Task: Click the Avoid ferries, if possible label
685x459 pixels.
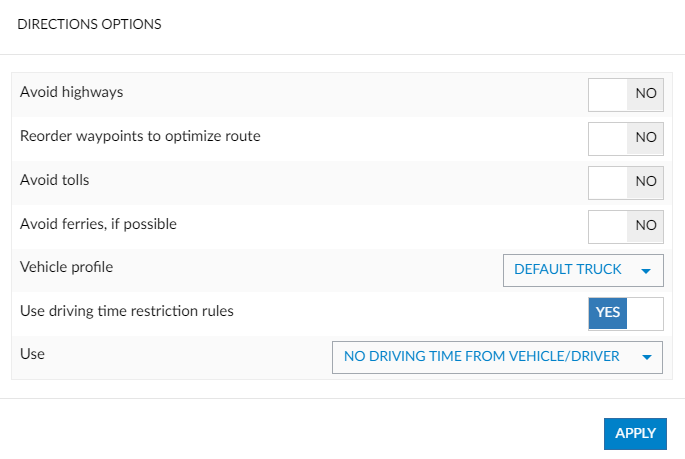Action: coord(98,224)
